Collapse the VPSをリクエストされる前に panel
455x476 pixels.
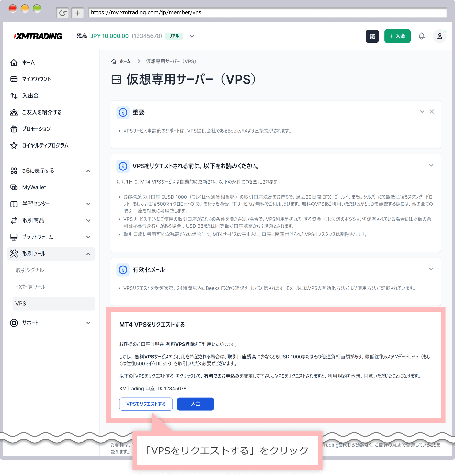(431, 165)
